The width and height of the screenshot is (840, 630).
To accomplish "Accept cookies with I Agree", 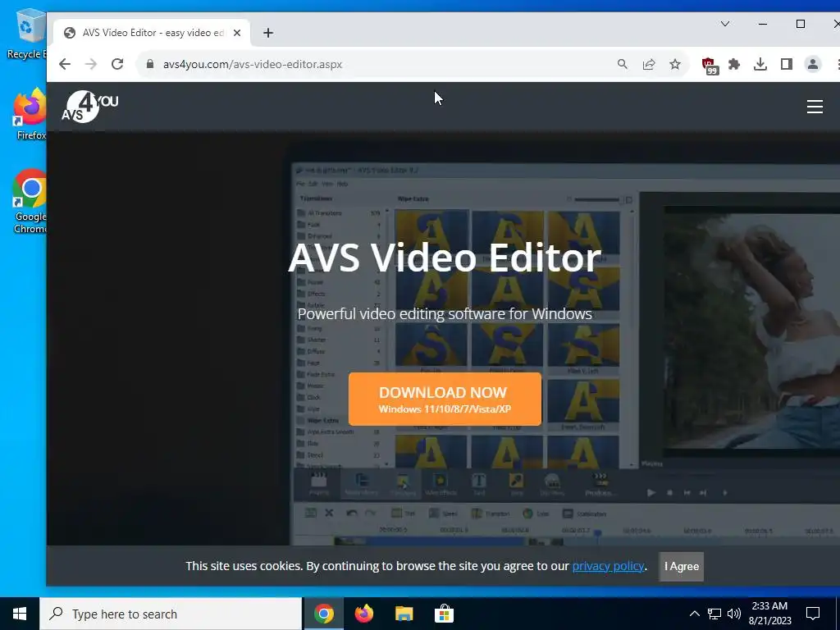I will coord(682,566).
